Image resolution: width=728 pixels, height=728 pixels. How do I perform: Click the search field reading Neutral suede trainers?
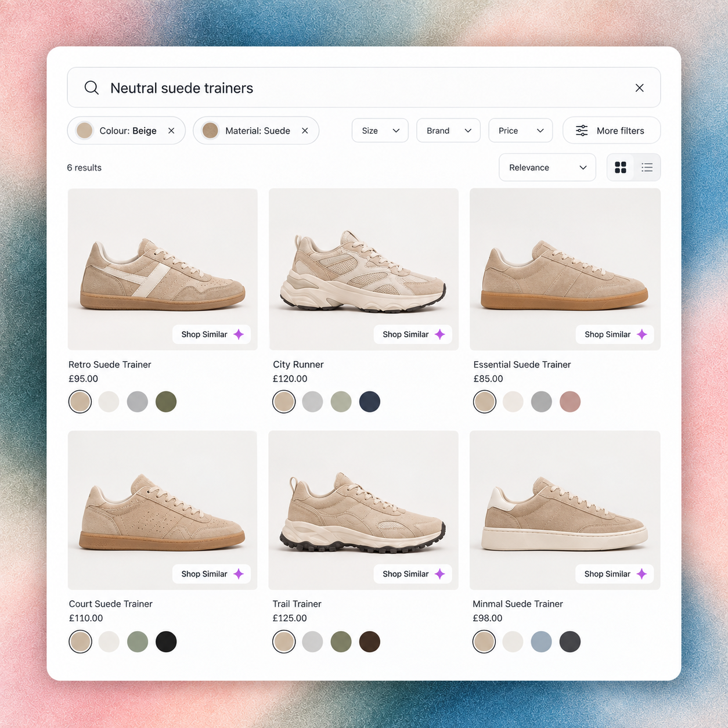coord(364,88)
